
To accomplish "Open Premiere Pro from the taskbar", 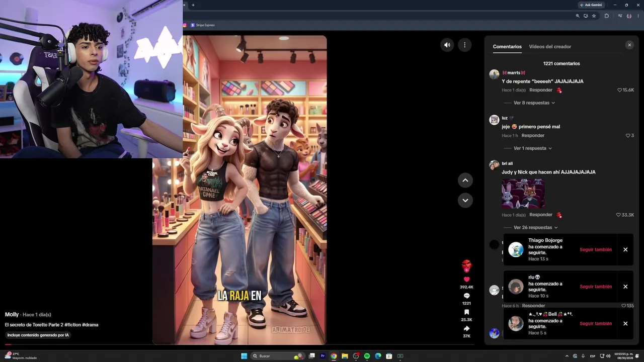I will coord(323,356).
